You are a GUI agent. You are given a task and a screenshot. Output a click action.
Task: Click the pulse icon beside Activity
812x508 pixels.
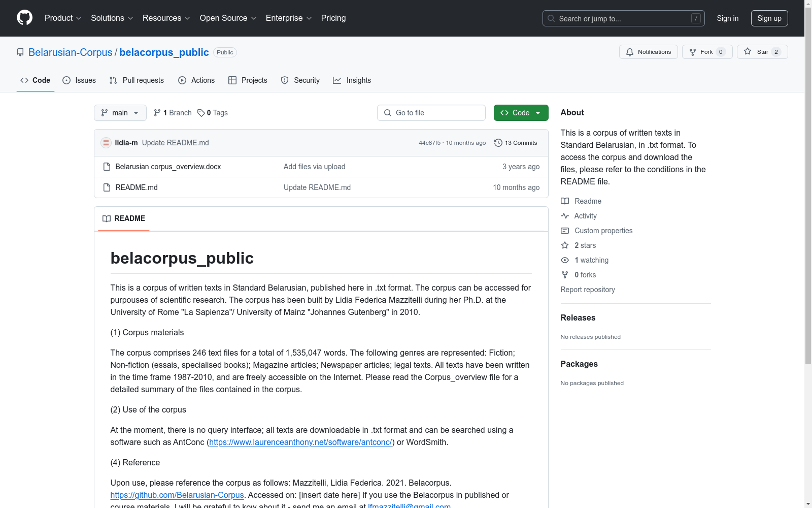565,216
